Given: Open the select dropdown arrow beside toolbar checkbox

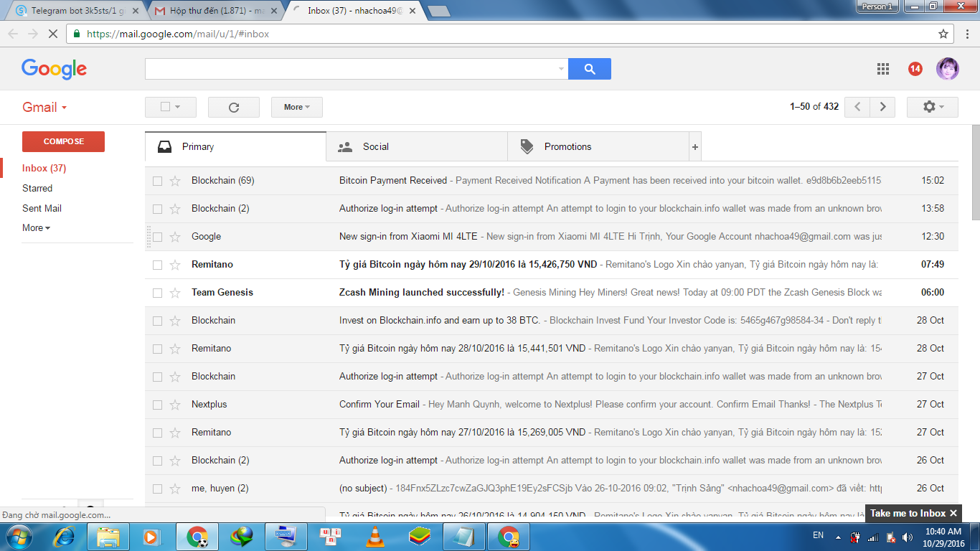Looking at the screenshot, I should coord(177,107).
